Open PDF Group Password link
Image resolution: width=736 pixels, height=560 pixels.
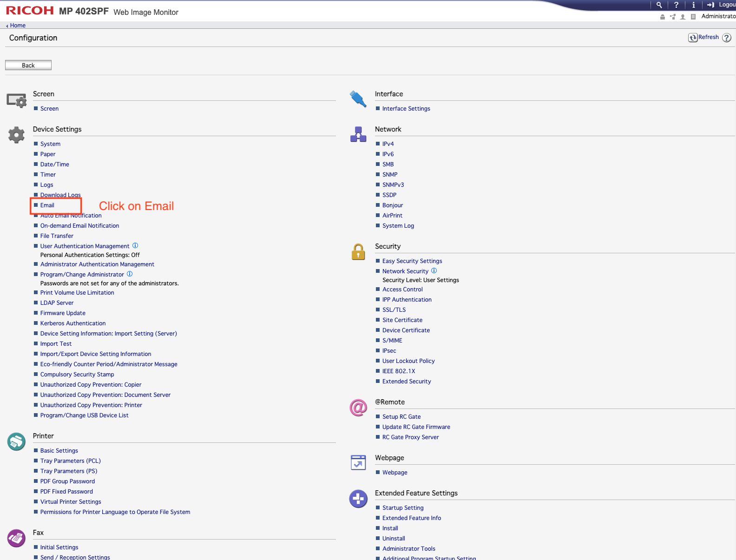67,481
